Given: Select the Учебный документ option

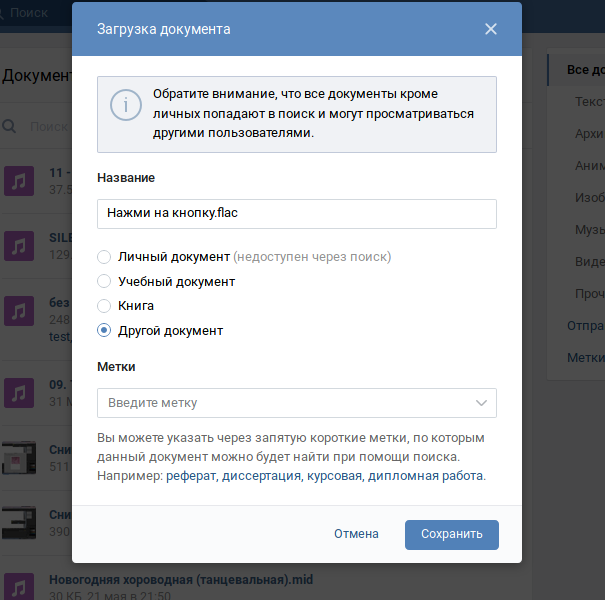Looking at the screenshot, I should click(x=104, y=282).
